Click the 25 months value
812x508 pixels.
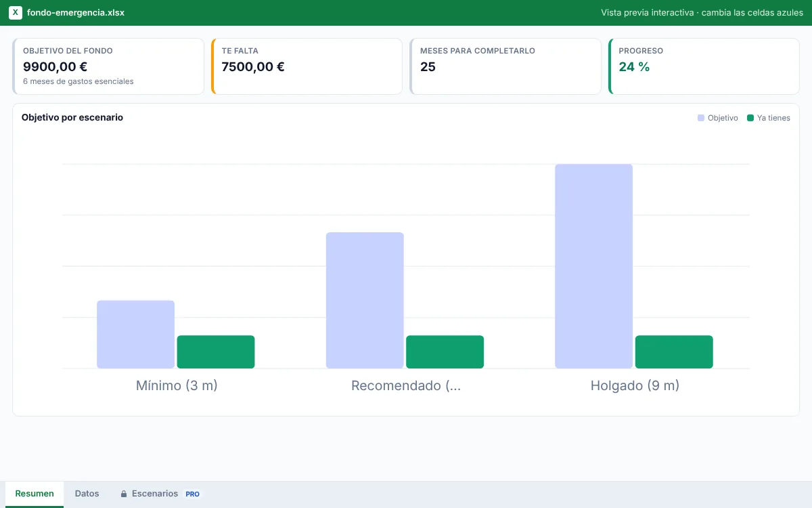[428, 66]
